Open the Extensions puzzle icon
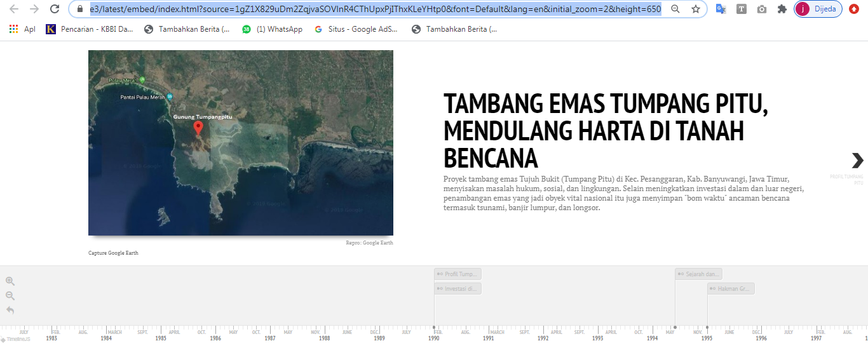The image size is (868, 360). pos(782,9)
